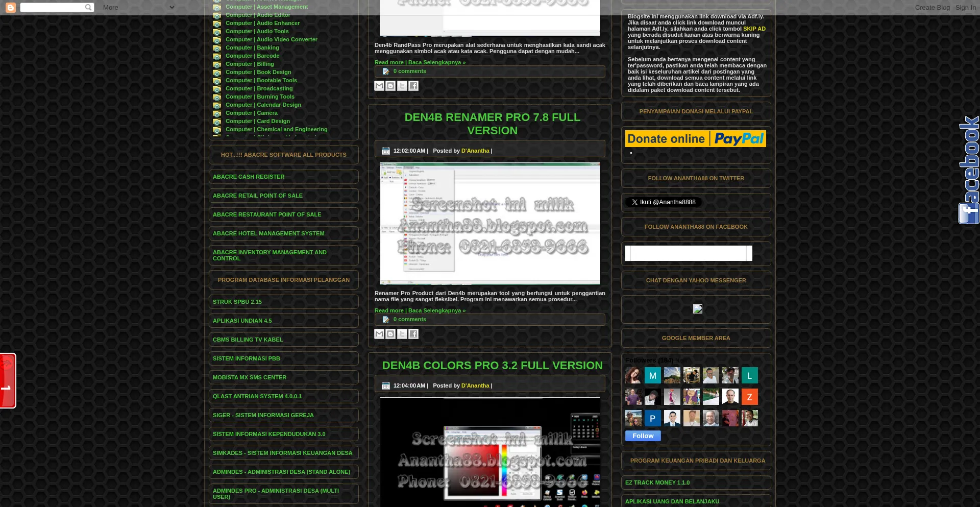Click the Blogger logo icon in navbar

[10, 7]
